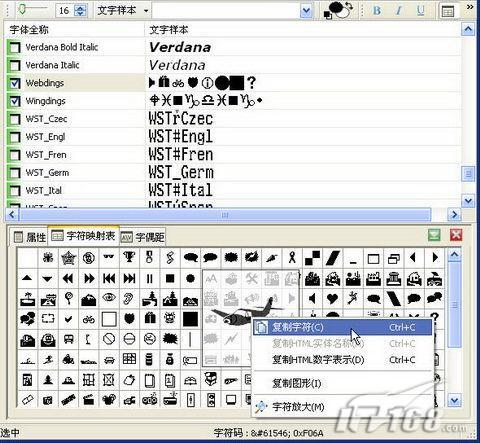480x443 pixels.
Task: Click the sample text input field
Action: [226, 11]
